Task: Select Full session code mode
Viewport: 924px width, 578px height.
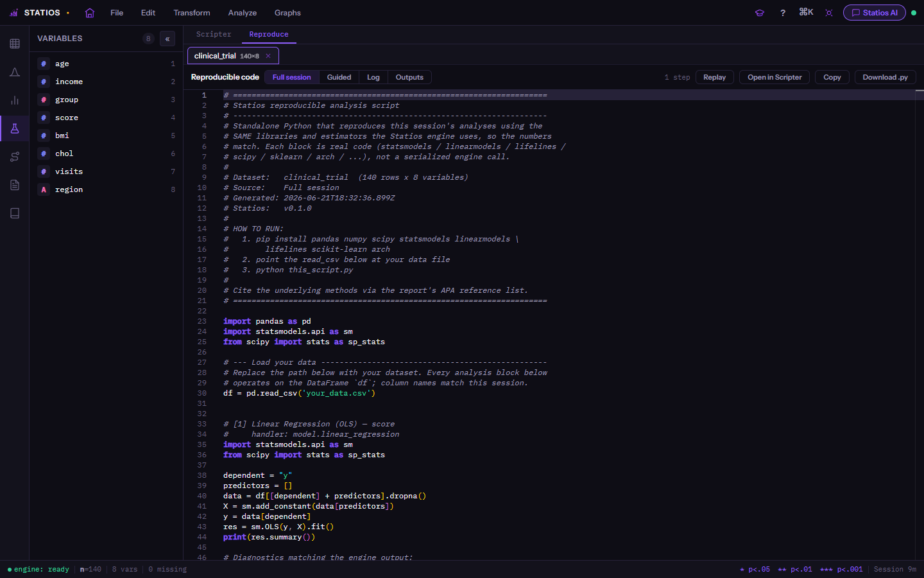Action: [292, 77]
